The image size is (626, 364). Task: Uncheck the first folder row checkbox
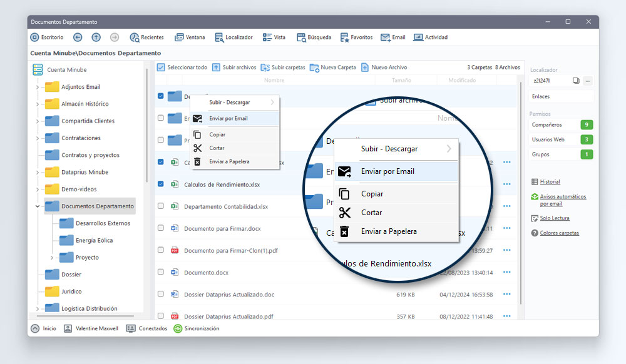click(160, 96)
